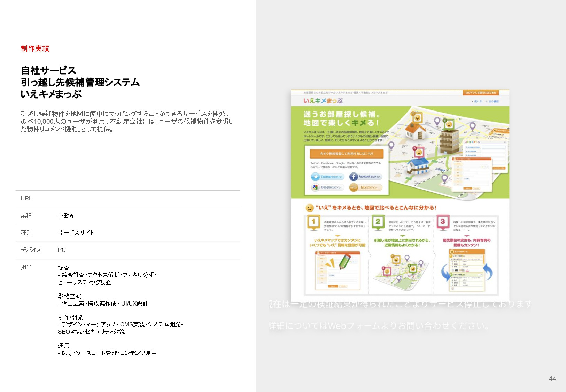
Task: Click the smiley face icon beside the comparison headline
Action: click(x=310, y=208)
